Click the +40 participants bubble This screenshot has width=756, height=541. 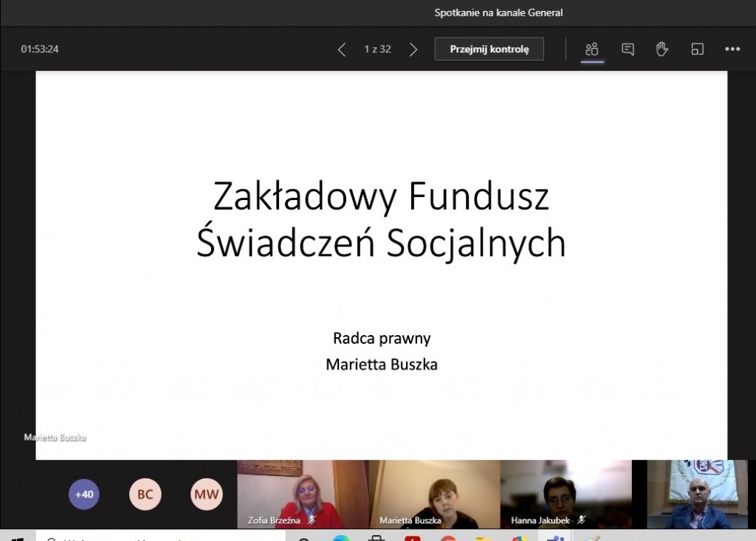(84, 494)
